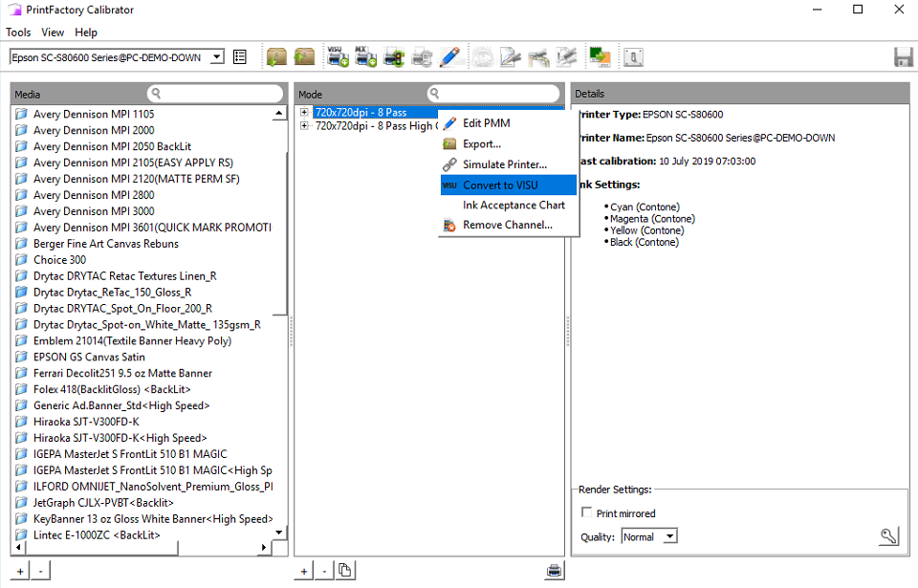Viewport: 918px width, 588px height.
Task: Add a new mode with plus button
Action: coord(304,571)
